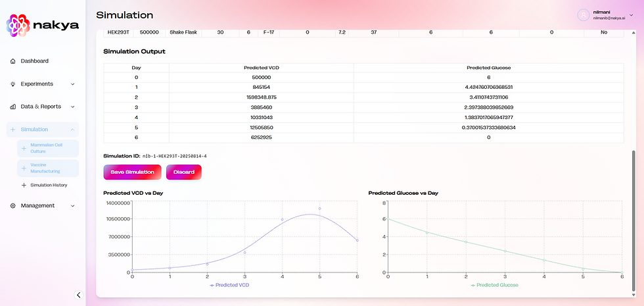Click the Day column header
This screenshot has height=306, width=644.
click(x=137, y=68)
